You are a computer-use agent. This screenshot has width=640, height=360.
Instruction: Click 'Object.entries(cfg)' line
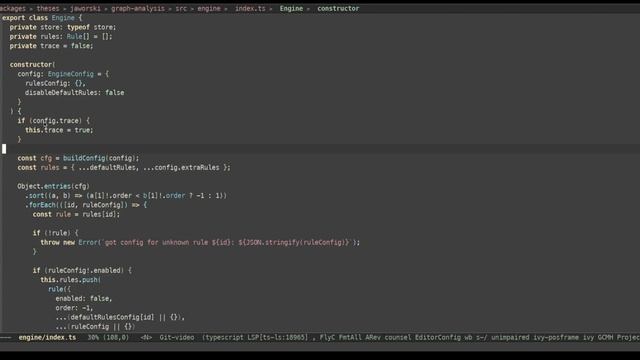pos(53,186)
